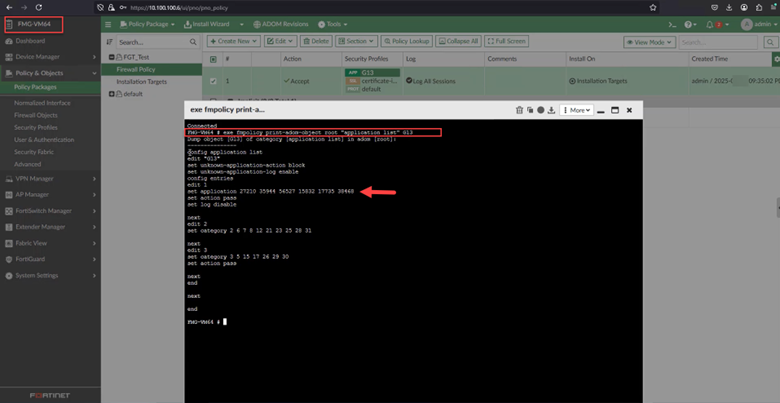Screen dimensions: 780x403
Task: Clear the CLI console with the trash icon
Action: (x=519, y=110)
